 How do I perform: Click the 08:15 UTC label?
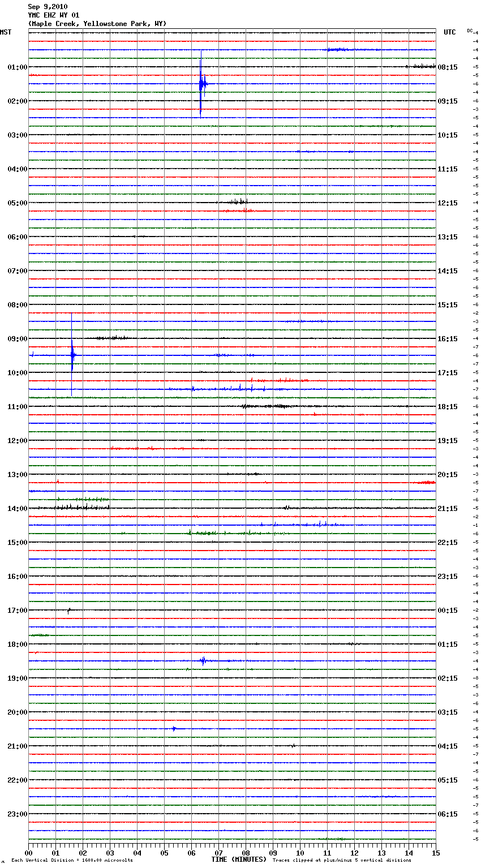point(448,67)
